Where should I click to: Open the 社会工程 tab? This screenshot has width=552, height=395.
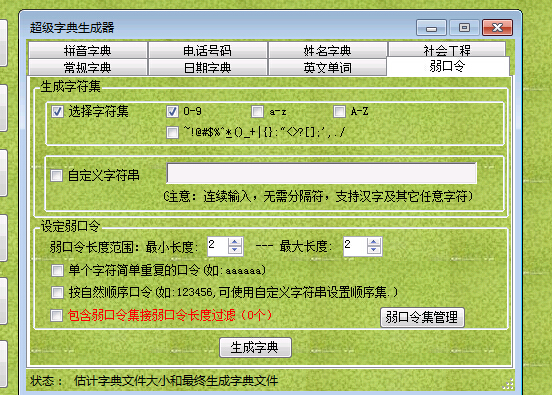point(447,50)
